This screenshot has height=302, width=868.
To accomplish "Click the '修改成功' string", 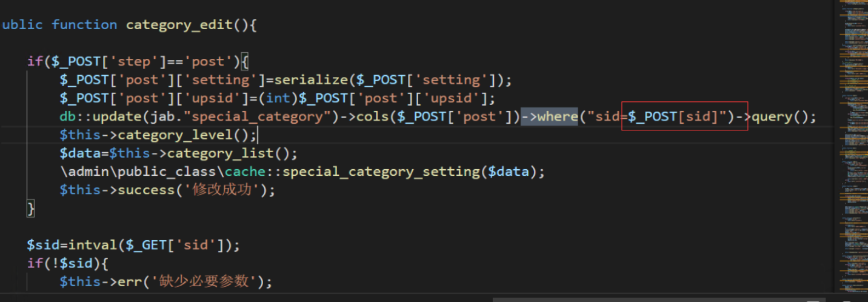I will (221, 190).
